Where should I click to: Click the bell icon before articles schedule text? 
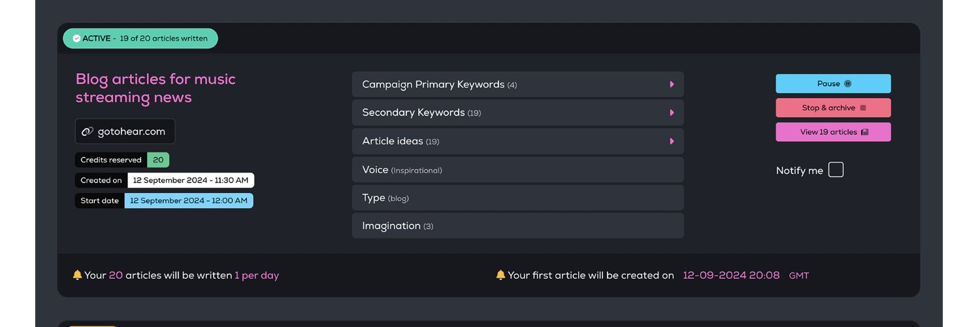coord(77,275)
